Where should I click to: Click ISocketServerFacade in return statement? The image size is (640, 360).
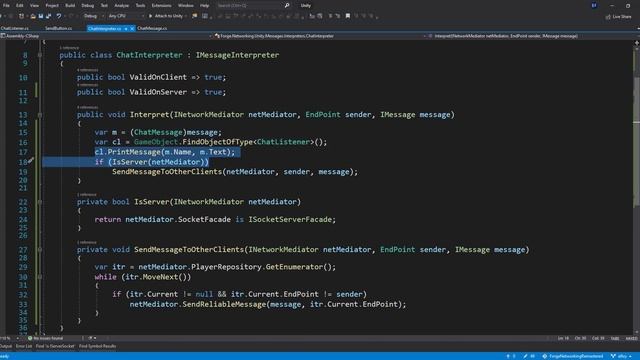290,220
